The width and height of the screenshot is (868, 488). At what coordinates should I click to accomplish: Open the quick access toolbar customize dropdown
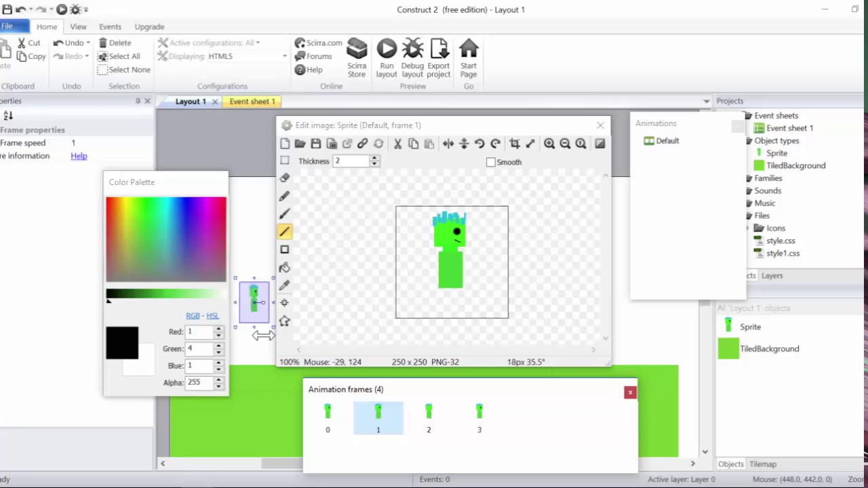click(86, 9)
